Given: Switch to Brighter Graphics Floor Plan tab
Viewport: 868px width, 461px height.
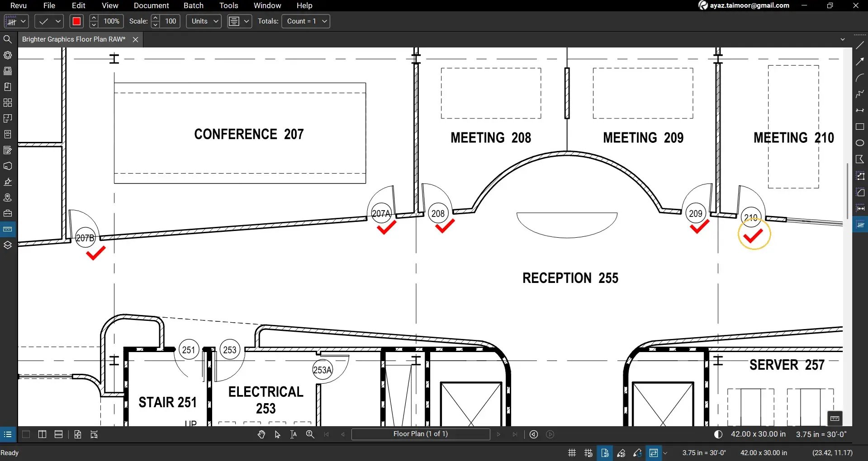Looking at the screenshot, I should pos(74,39).
